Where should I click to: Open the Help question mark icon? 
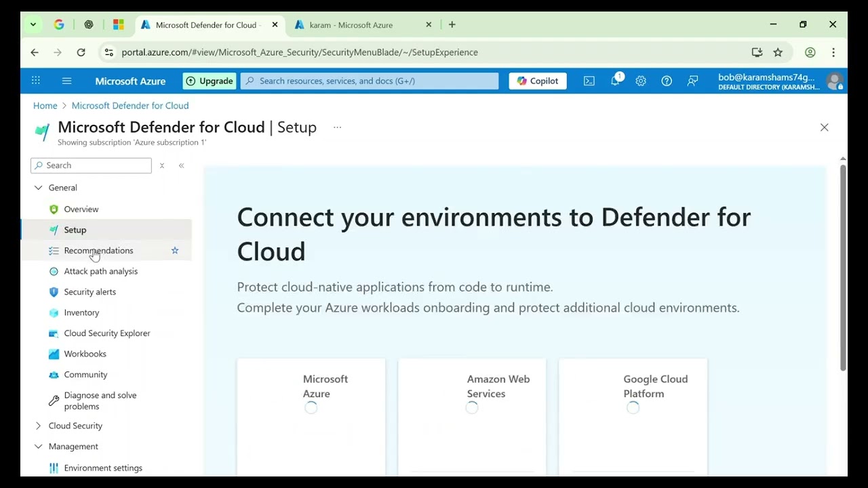[x=667, y=81]
